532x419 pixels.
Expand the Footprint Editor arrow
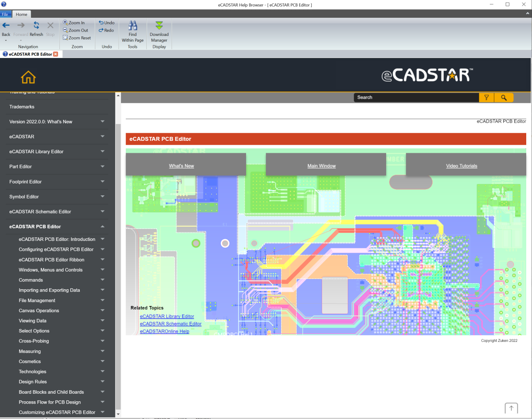coord(102,182)
